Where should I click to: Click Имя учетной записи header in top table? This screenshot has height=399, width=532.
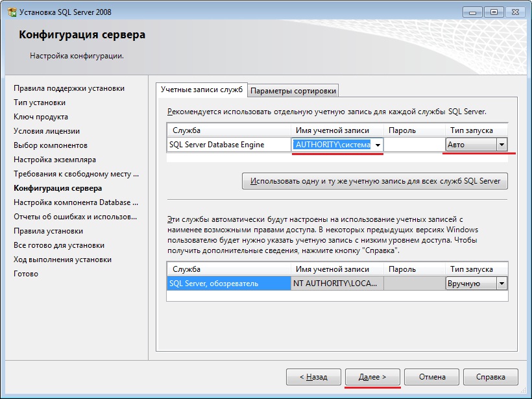coord(337,130)
